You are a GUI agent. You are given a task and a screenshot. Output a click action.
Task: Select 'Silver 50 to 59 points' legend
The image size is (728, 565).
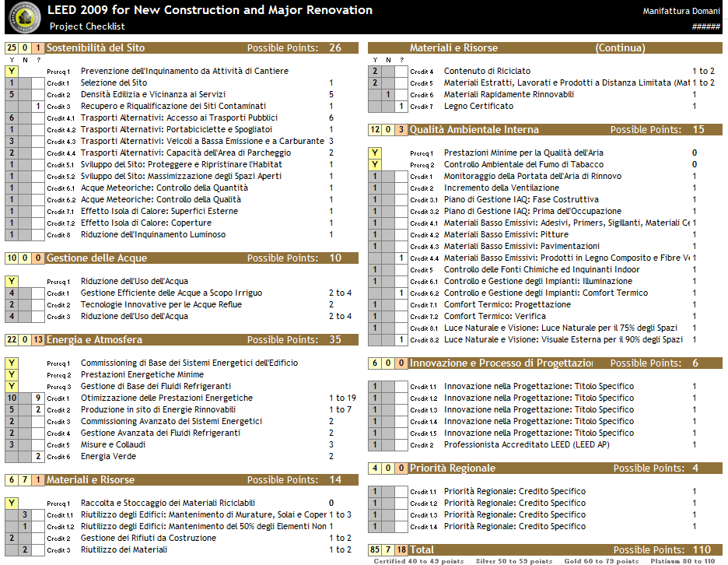pyautogui.click(x=514, y=561)
